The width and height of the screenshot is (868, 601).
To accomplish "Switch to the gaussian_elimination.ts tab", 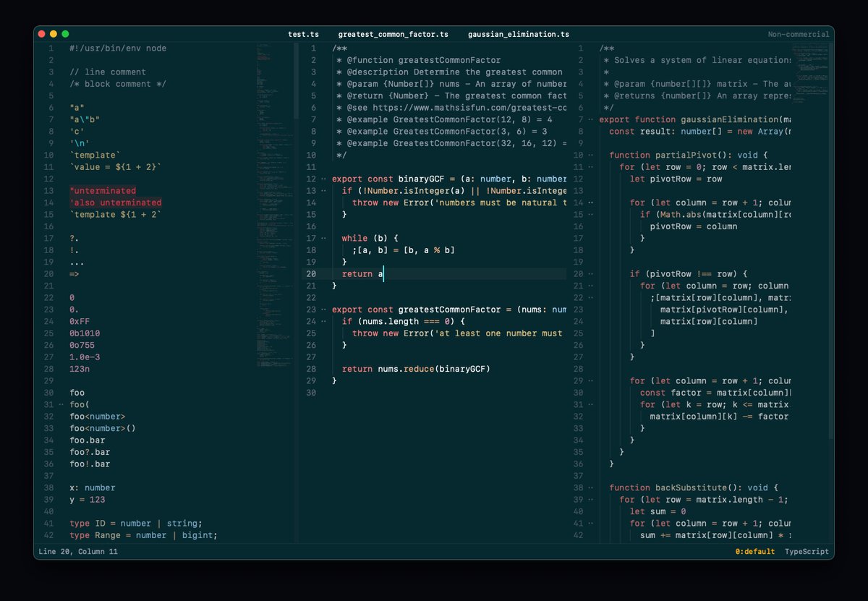I will click(518, 34).
